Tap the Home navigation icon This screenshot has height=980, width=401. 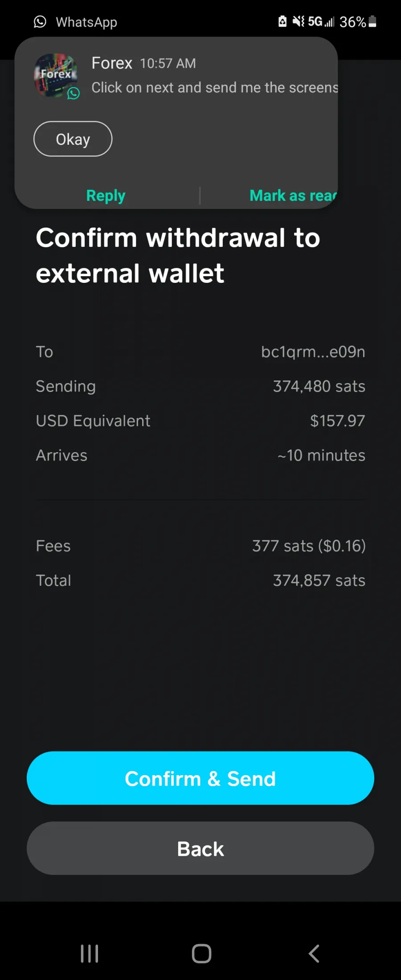click(201, 954)
